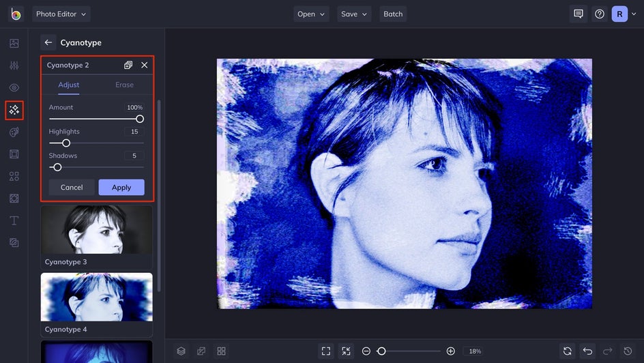644x363 pixels.
Task: Open the Save menu dropdown
Action: tap(354, 14)
